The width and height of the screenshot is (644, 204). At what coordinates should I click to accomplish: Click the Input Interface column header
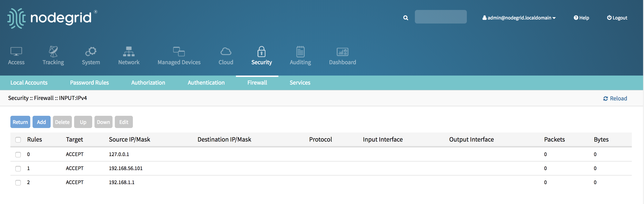coord(383,139)
